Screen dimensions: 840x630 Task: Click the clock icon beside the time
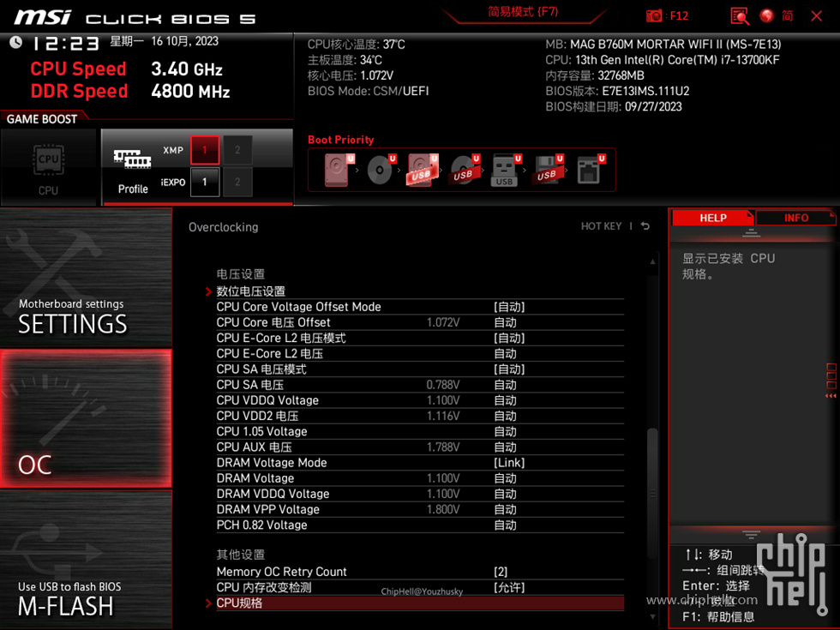[16, 42]
